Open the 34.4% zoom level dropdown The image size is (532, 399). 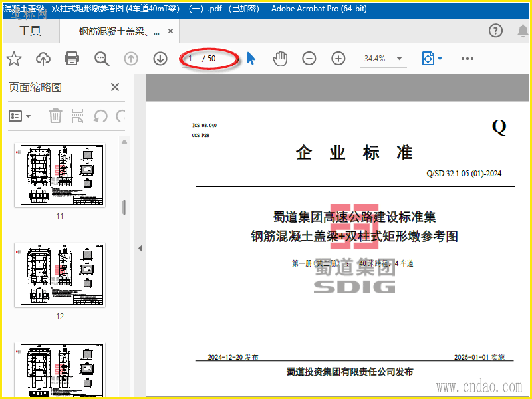pos(383,59)
